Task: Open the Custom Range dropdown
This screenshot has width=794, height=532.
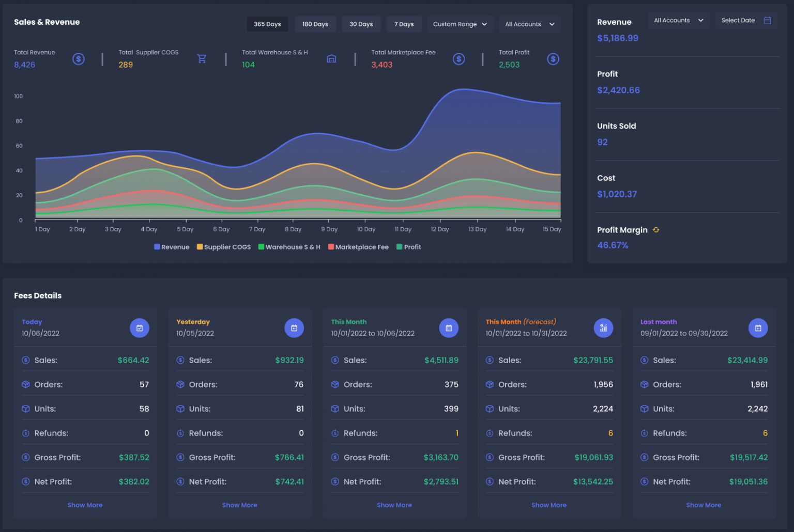Action: [x=460, y=24]
